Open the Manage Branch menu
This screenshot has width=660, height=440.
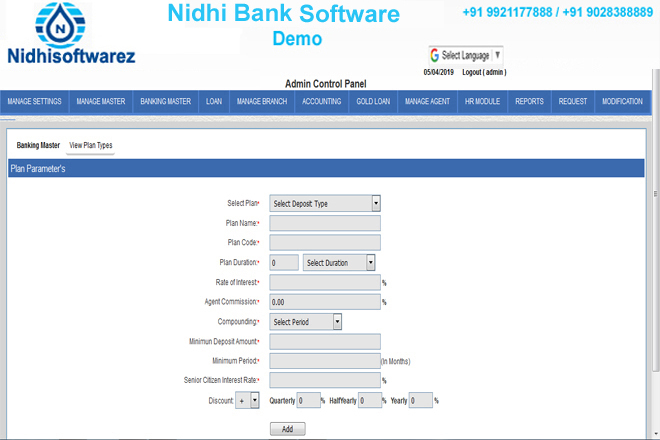pos(262,101)
